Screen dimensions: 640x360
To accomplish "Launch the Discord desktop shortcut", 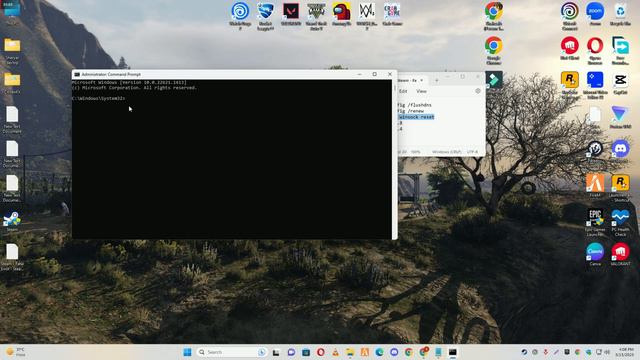I will [x=620, y=151].
